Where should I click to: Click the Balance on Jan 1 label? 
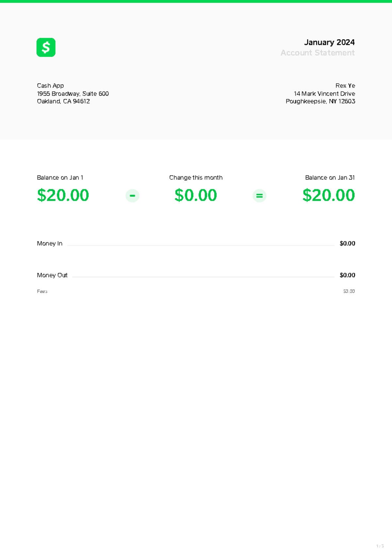[60, 178]
